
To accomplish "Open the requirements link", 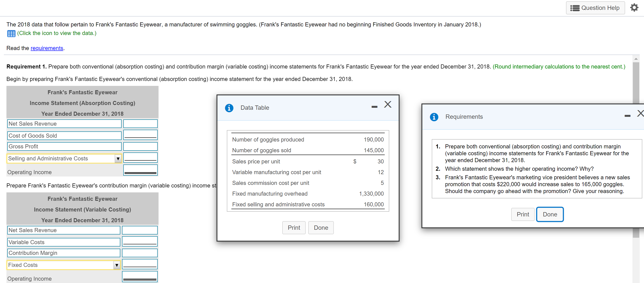I will (47, 48).
